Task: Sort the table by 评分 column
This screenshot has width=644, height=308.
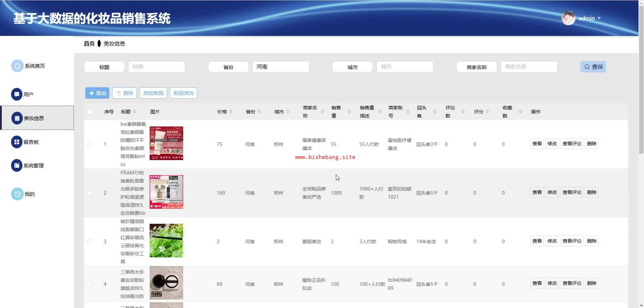Action: [x=487, y=112]
